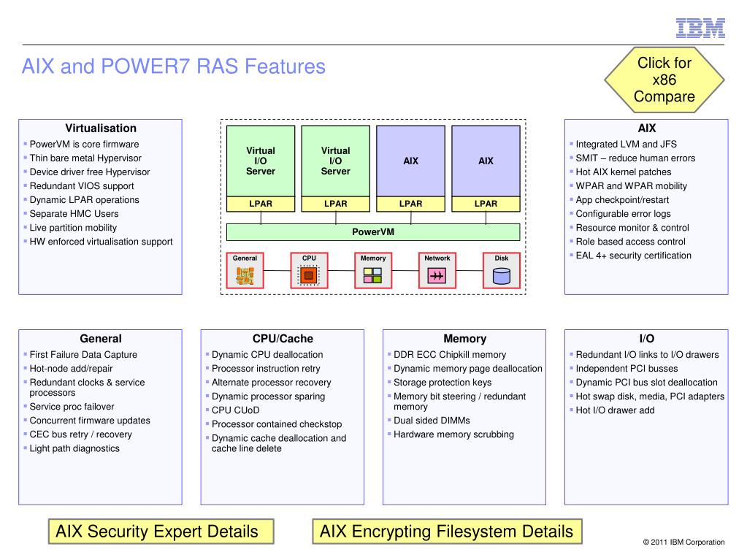Click 'Dynamic LPAR operations' bullet
The width and height of the screenshot is (747, 560).
coord(84,200)
